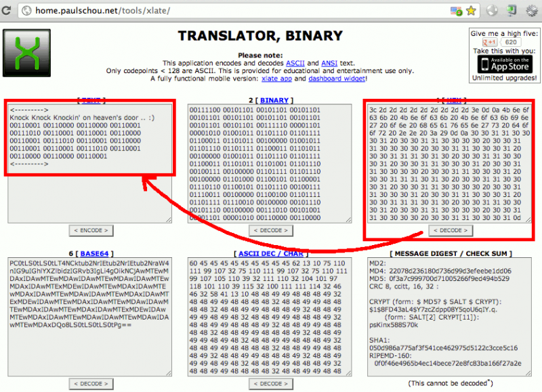Click the ENCODE button under the TEXT box

91,230
